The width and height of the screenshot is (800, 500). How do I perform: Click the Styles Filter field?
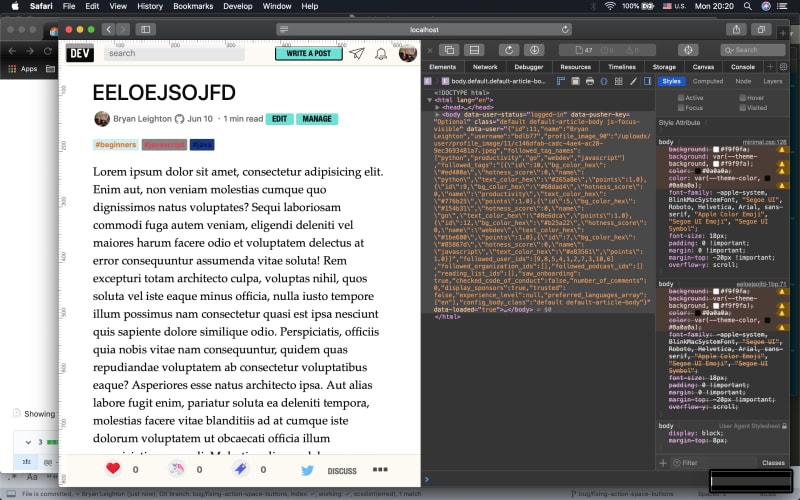[x=713, y=463]
